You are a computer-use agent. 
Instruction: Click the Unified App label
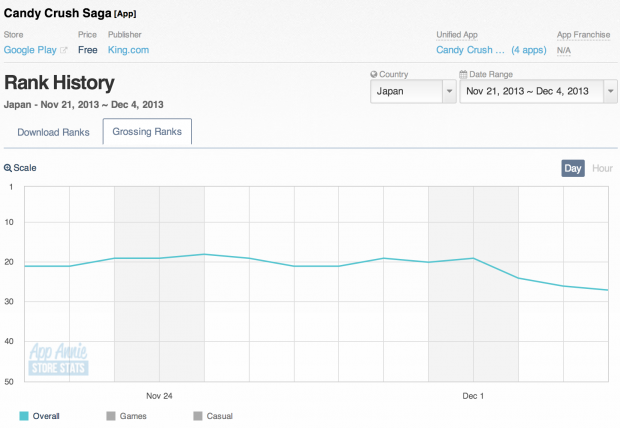click(457, 35)
